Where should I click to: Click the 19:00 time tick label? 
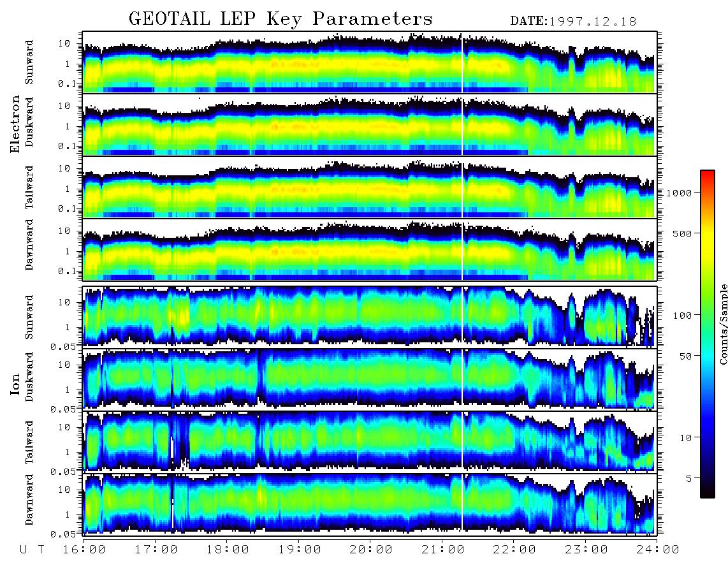click(x=300, y=550)
